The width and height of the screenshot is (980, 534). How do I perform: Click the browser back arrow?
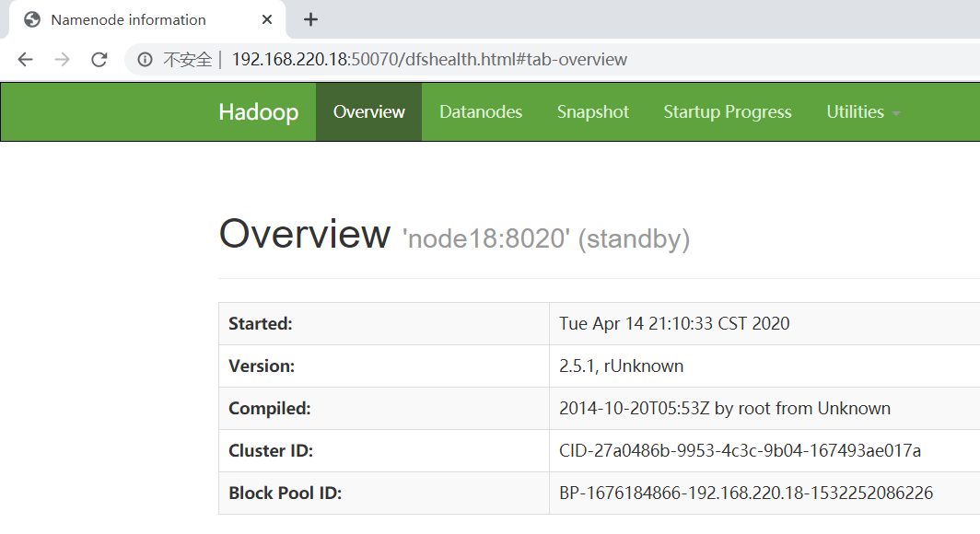pyautogui.click(x=26, y=59)
